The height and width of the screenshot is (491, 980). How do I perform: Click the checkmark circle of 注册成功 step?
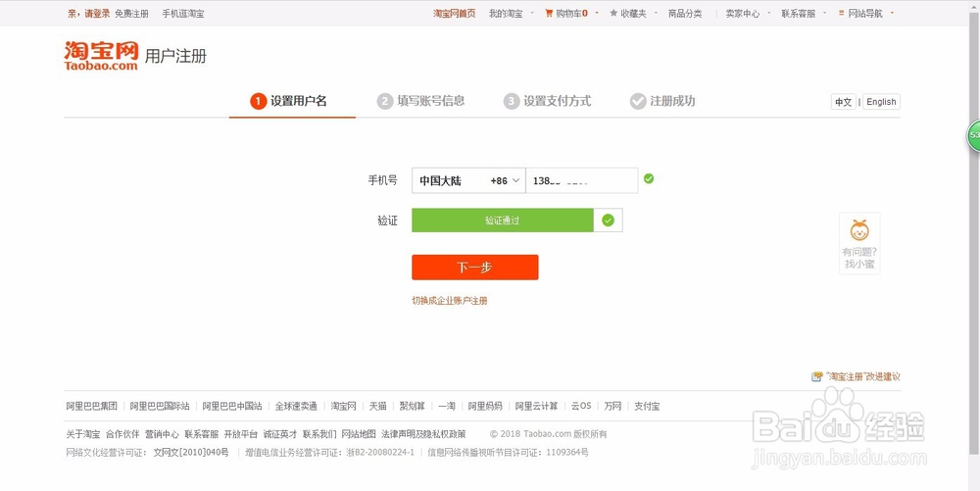tap(638, 101)
